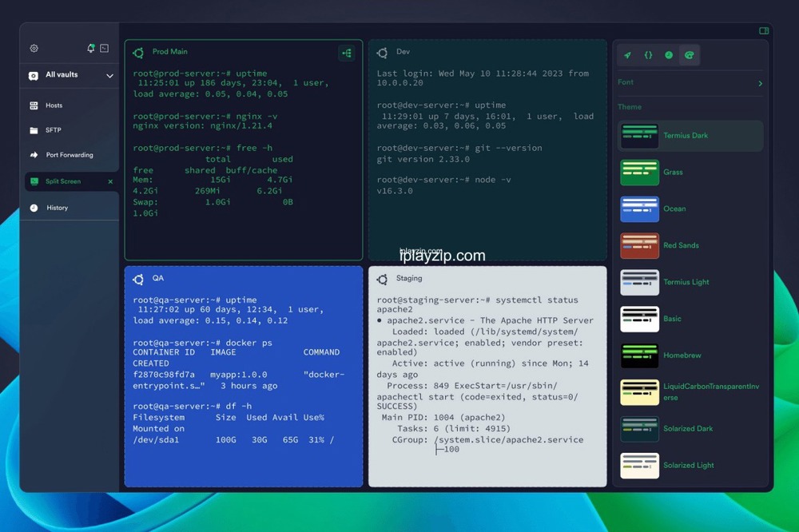This screenshot has width=799, height=532.
Task: Apply the LiquidCarbonTransparentInverse theme
Action: [x=690, y=392]
